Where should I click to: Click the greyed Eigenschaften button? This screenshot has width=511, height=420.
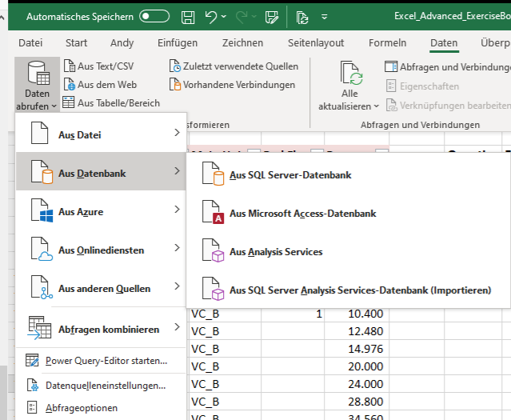pyautogui.click(x=423, y=86)
